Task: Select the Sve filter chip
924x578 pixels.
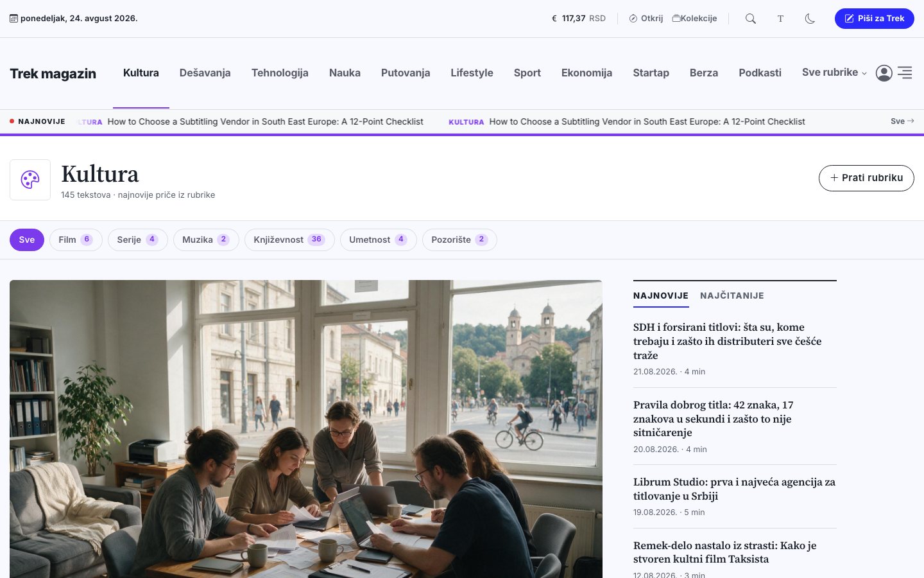Action: click(27, 240)
